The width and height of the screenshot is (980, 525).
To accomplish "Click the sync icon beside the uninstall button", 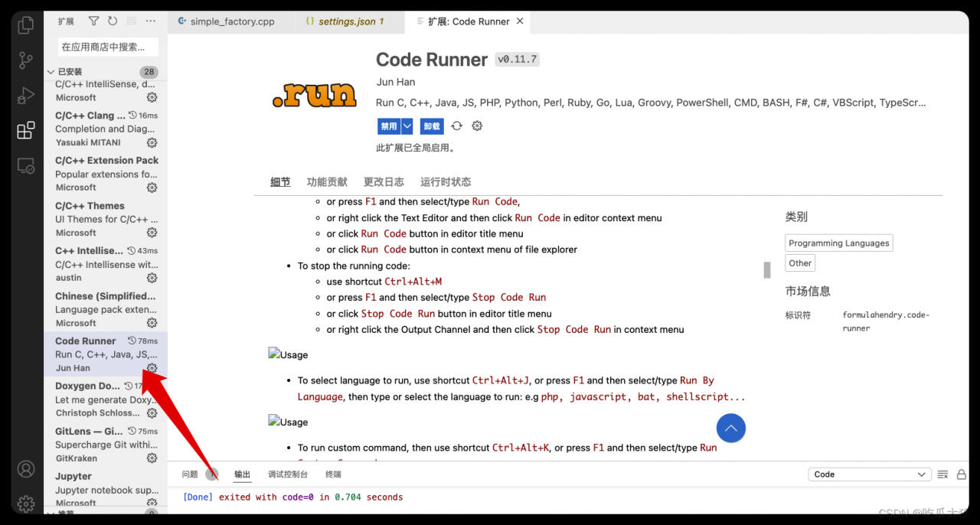I will [x=457, y=126].
